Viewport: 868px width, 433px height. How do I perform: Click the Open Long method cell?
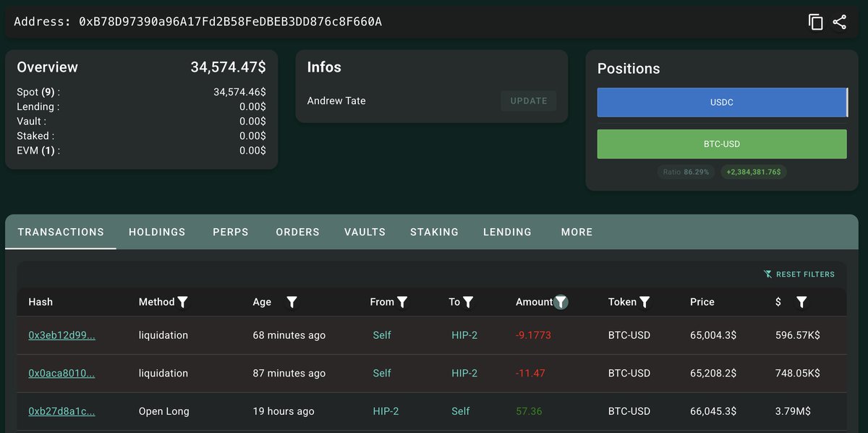tap(164, 411)
